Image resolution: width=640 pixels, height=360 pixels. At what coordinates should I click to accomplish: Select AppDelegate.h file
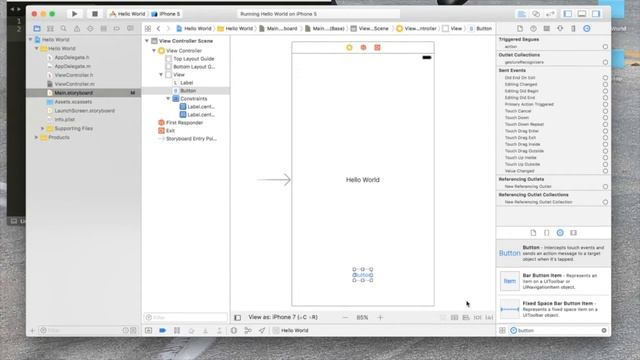pyautogui.click(x=72, y=58)
